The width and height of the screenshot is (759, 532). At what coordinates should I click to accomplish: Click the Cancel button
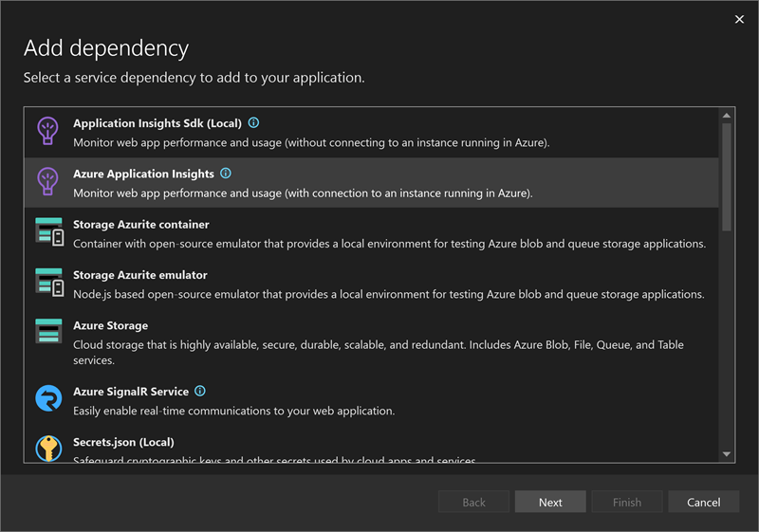pyautogui.click(x=703, y=502)
